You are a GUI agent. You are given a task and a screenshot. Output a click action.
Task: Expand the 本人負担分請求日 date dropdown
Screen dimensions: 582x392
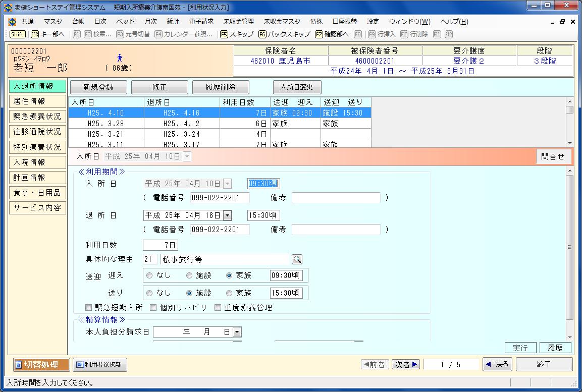(237, 332)
